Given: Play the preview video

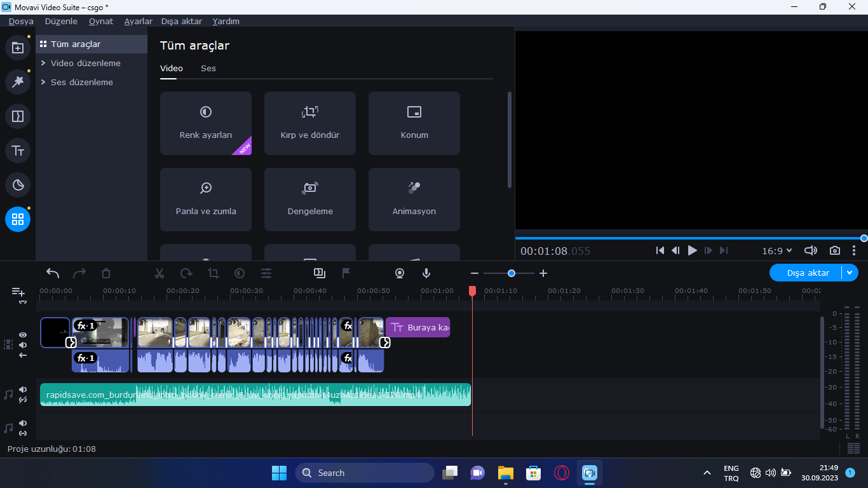Looking at the screenshot, I should [x=693, y=251].
